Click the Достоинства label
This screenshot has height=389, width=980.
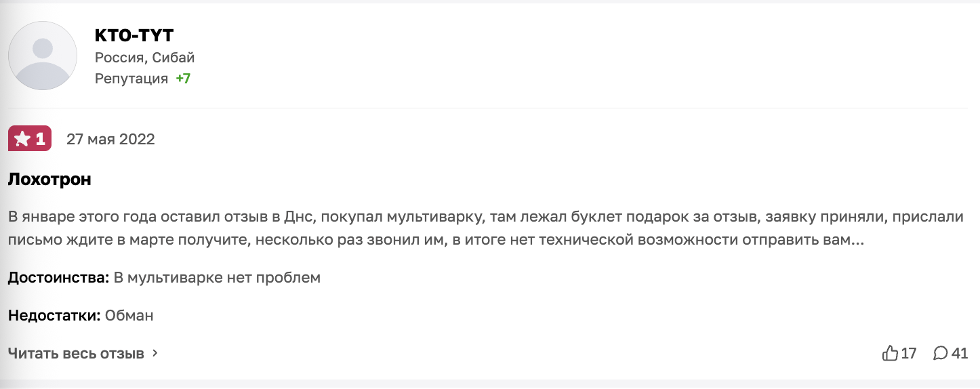(x=58, y=278)
